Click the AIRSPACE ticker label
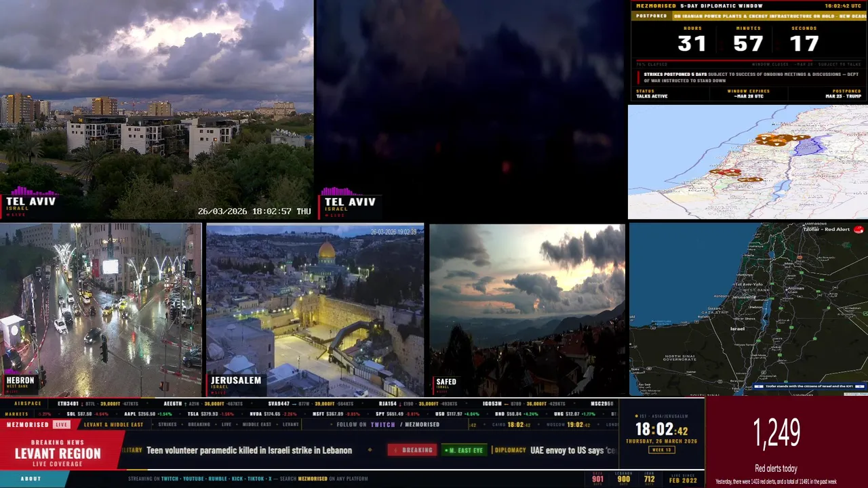 click(x=28, y=403)
